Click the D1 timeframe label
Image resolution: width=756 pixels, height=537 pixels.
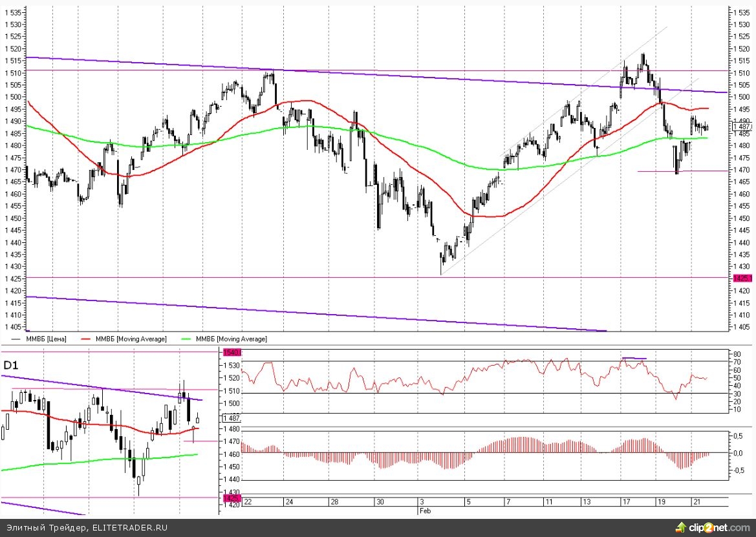coord(11,366)
